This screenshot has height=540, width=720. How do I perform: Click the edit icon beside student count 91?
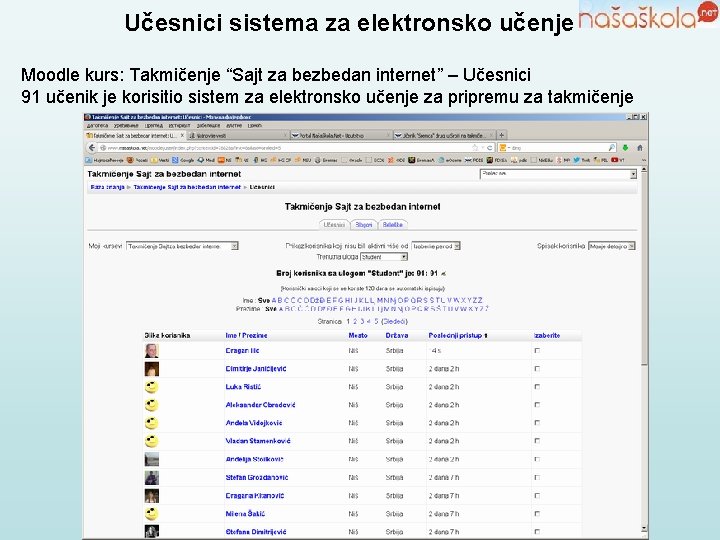coord(443,274)
